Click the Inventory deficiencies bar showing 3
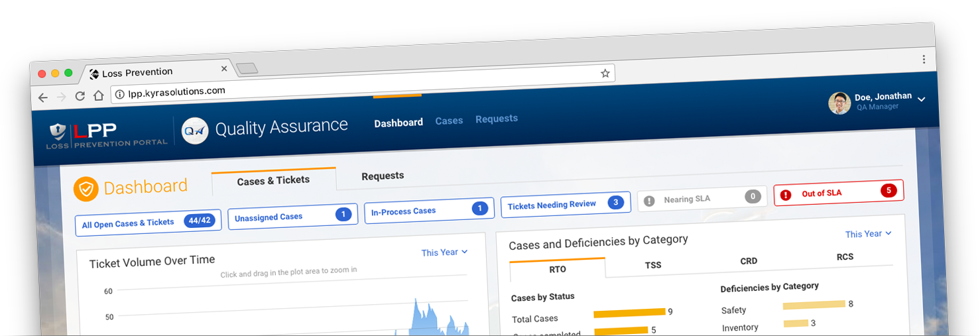 pos(796,323)
